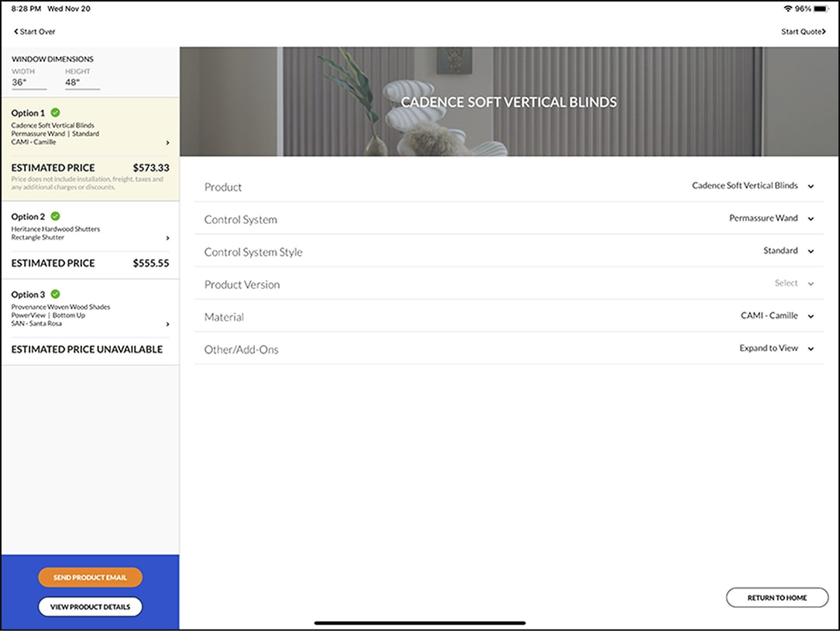
Task: Open Option 1 arrow chevron
Action: click(167, 143)
